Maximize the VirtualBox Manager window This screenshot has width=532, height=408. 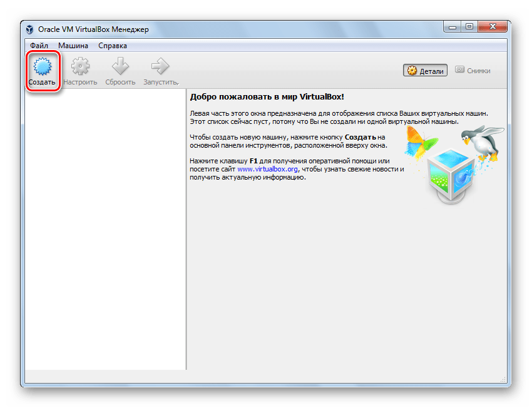click(469, 27)
